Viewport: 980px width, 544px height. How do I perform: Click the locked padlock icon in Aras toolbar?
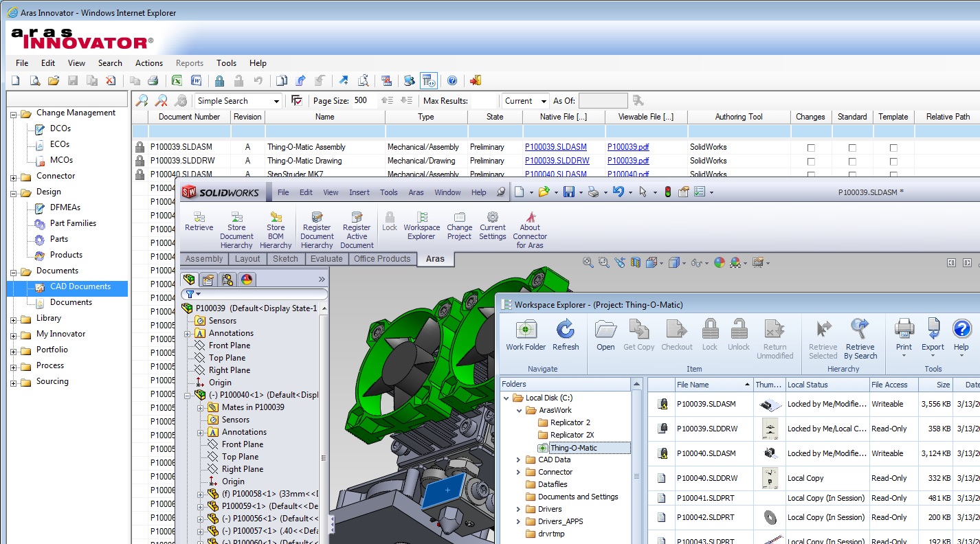(219, 80)
